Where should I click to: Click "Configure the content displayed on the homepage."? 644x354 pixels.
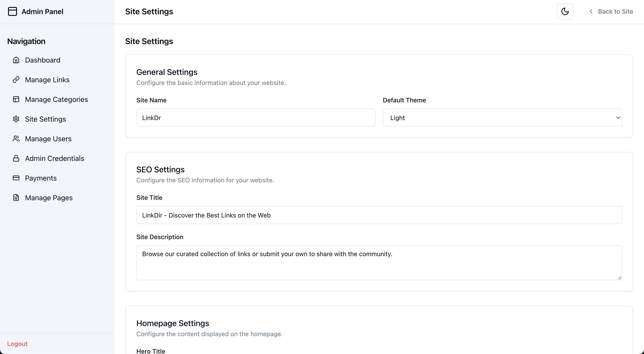(x=209, y=334)
